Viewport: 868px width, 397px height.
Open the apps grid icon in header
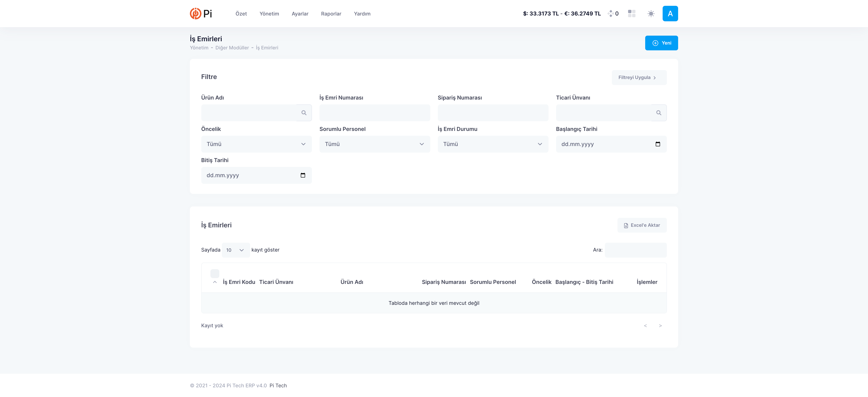tap(631, 14)
